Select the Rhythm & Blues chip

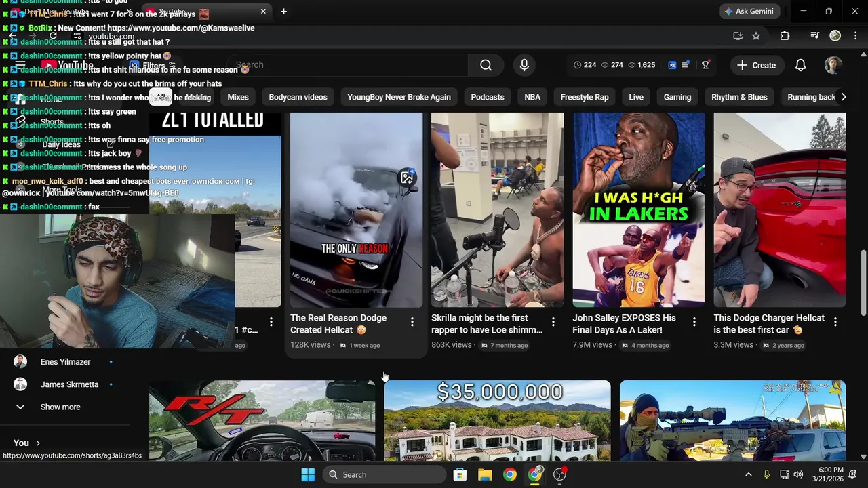(x=739, y=97)
